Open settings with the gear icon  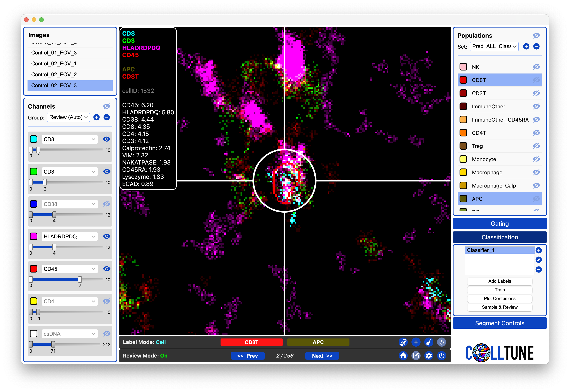coord(429,355)
